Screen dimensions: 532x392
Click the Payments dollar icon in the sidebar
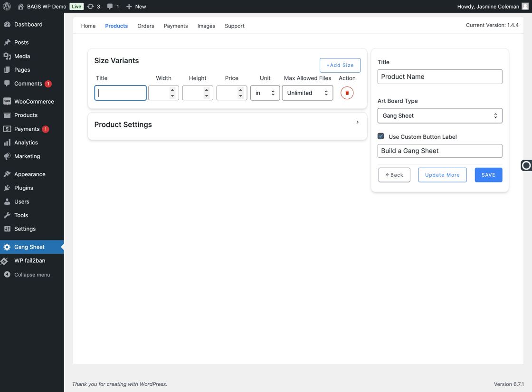point(7,129)
